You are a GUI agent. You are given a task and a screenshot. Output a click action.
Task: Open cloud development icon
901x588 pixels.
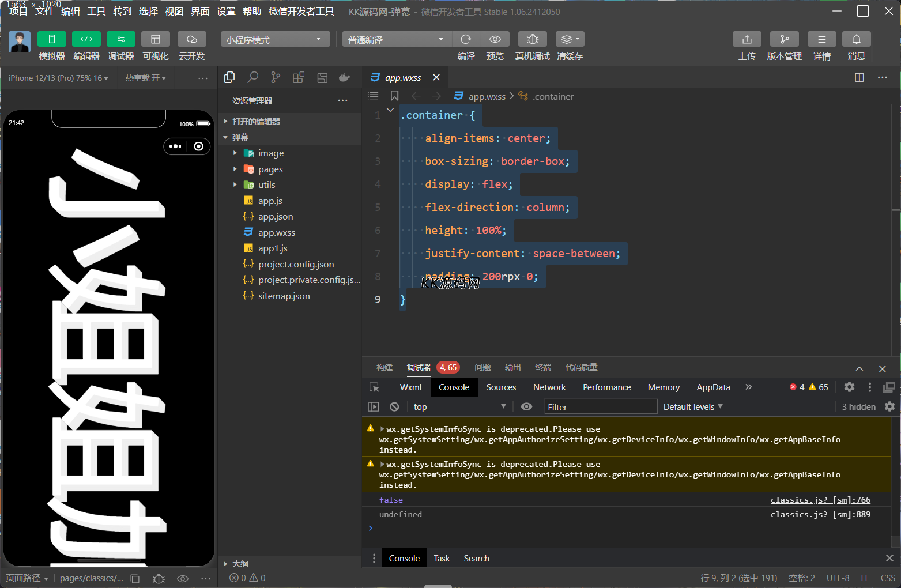(192, 39)
